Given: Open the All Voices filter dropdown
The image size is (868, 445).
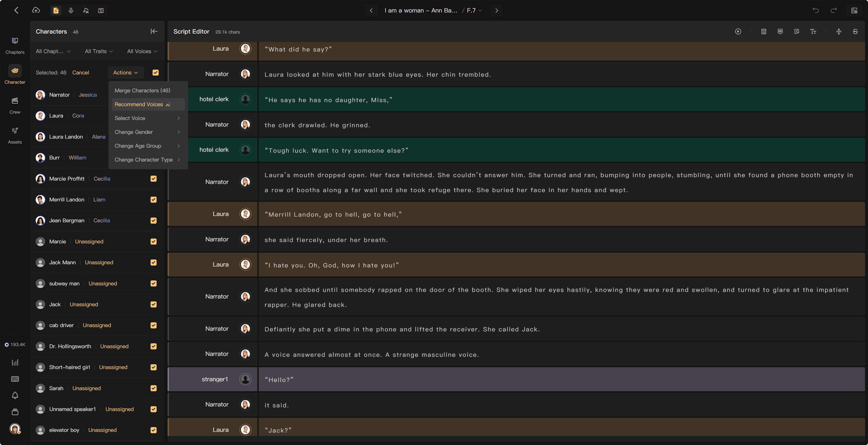Looking at the screenshot, I should pyautogui.click(x=142, y=51).
